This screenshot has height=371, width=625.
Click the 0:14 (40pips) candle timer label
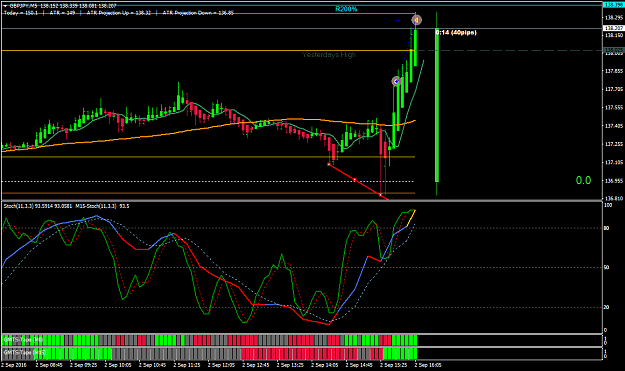click(x=456, y=32)
